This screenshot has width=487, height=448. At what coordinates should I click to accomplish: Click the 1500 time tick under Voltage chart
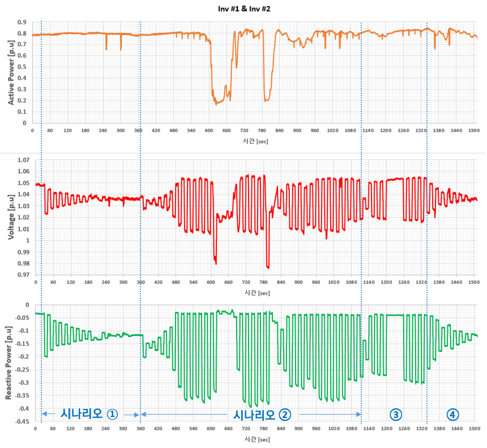pos(474,282)
